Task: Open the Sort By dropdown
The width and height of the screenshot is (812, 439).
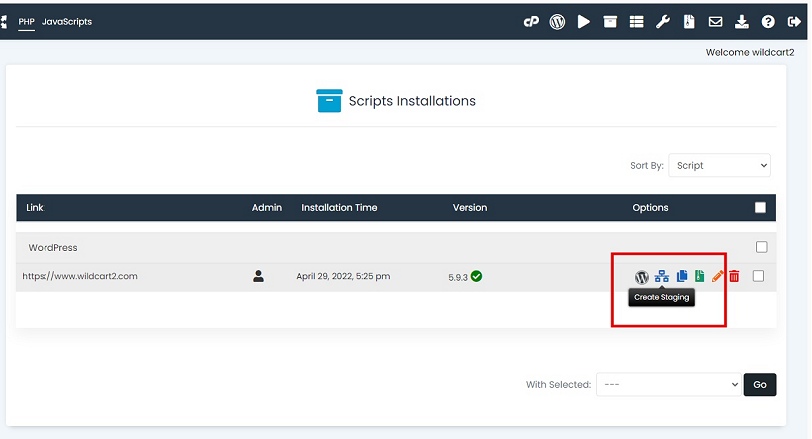Action: pyautogui.click(x=719, y=166)
